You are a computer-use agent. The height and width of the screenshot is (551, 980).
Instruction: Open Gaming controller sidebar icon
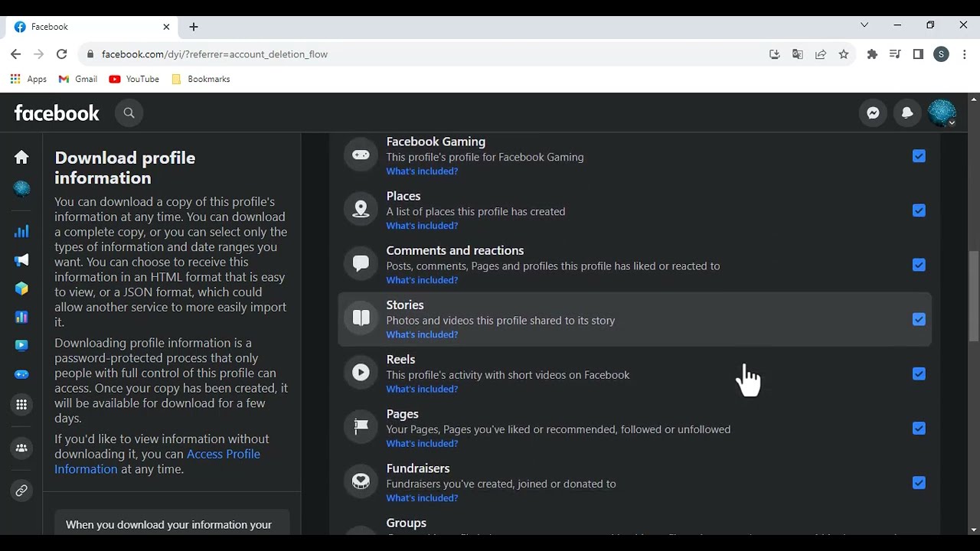(x=21, y=374)
